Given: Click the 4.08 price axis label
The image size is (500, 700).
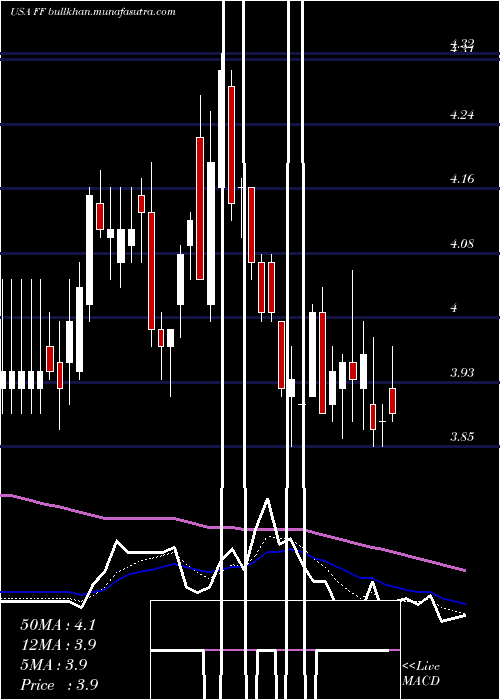Looking at the screenshot, I should click(462, 244).
